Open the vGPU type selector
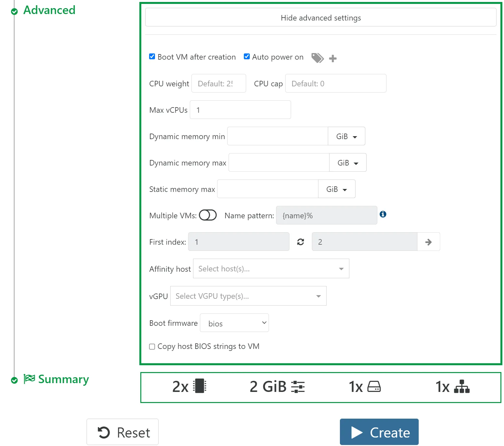The height and width of the screenshot is (446, 504). coord(248,296)
